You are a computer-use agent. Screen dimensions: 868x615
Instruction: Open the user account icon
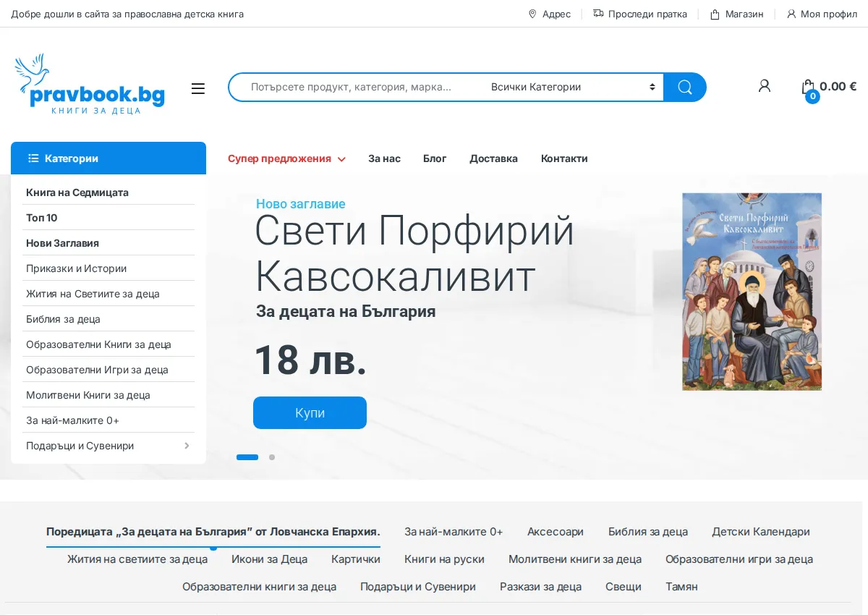coord(765,86)
